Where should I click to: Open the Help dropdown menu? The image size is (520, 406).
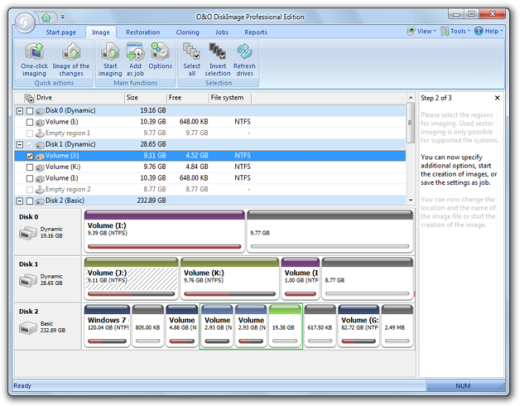pyautogui.click(x=489, y=31)
